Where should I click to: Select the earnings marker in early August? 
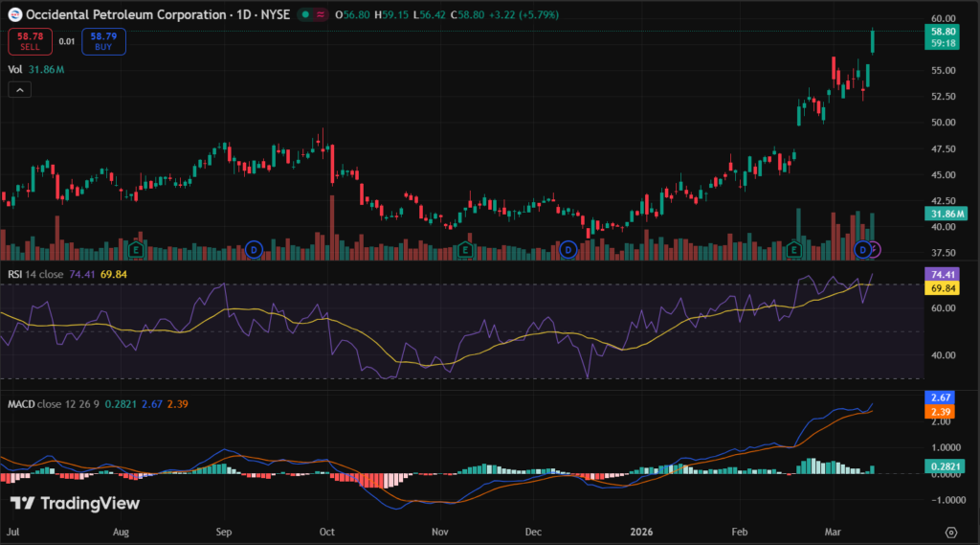point(137,250)
